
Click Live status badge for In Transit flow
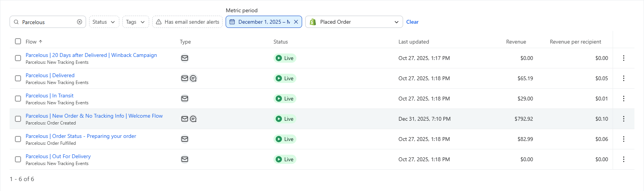(285, 99)
